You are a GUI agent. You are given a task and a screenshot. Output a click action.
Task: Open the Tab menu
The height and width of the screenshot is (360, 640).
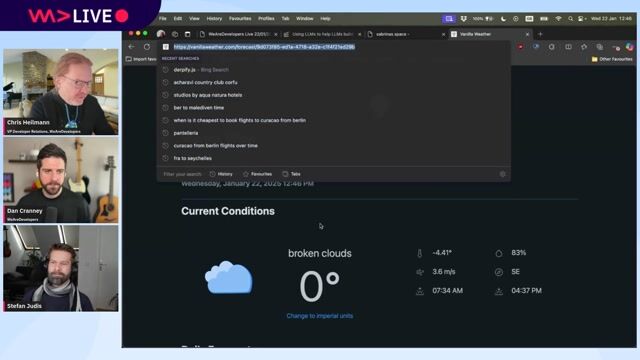(285, 19)
